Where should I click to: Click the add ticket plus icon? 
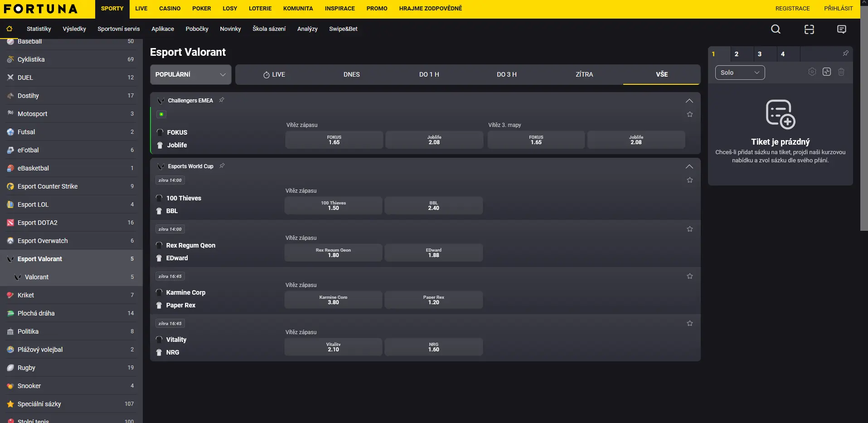[x=827, y=72]
